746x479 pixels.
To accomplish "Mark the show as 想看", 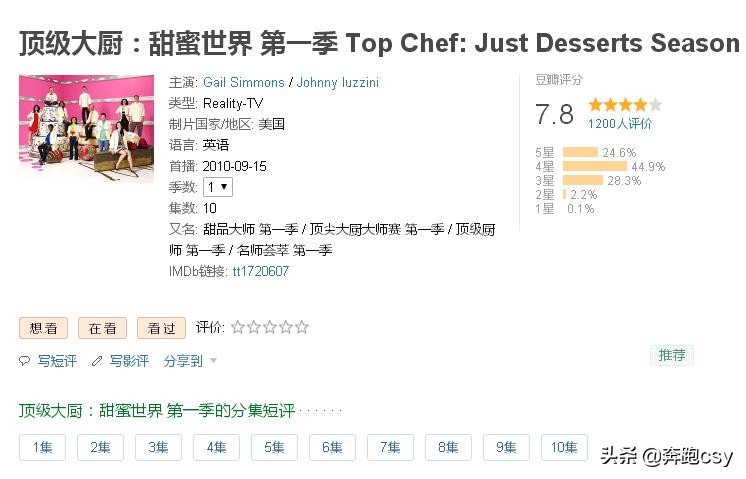I will (44, 328).
